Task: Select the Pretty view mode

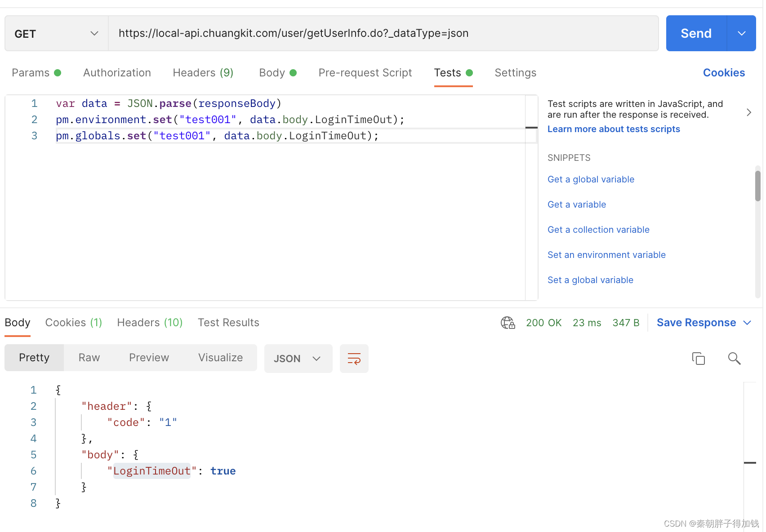Action: tap(34, 358)
